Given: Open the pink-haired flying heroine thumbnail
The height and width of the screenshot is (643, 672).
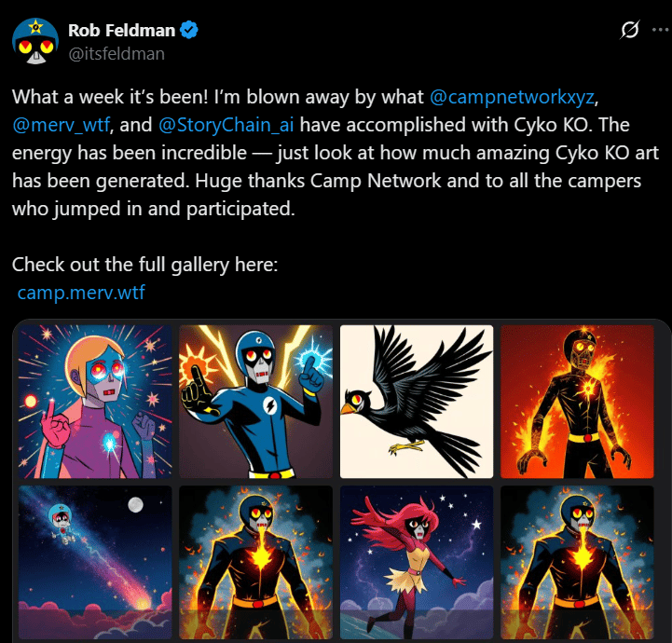Looking at the screenshot, I should (417, 562).
